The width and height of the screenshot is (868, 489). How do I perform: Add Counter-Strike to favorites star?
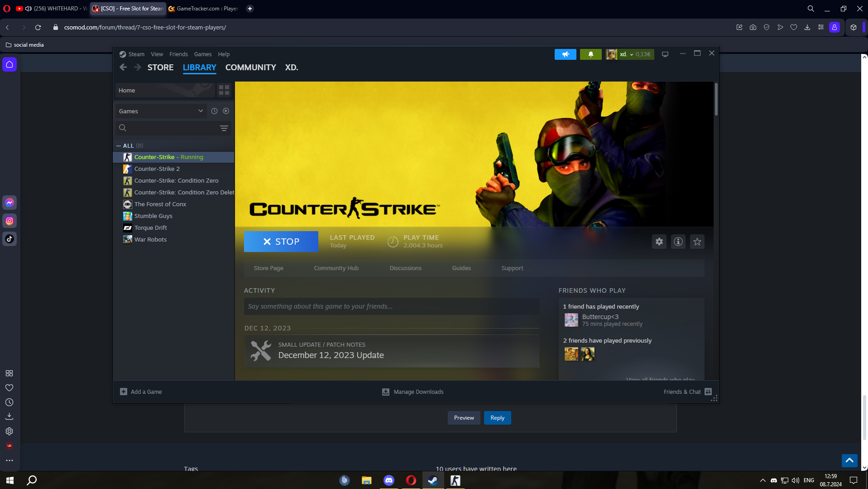pos(697,242)
